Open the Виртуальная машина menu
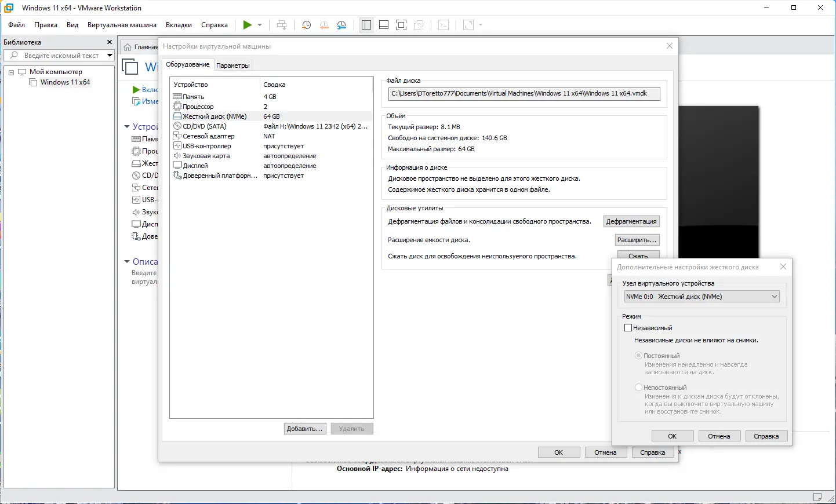Screen dimensions: 836x504 pyautogui.click(x=122, y=25)
